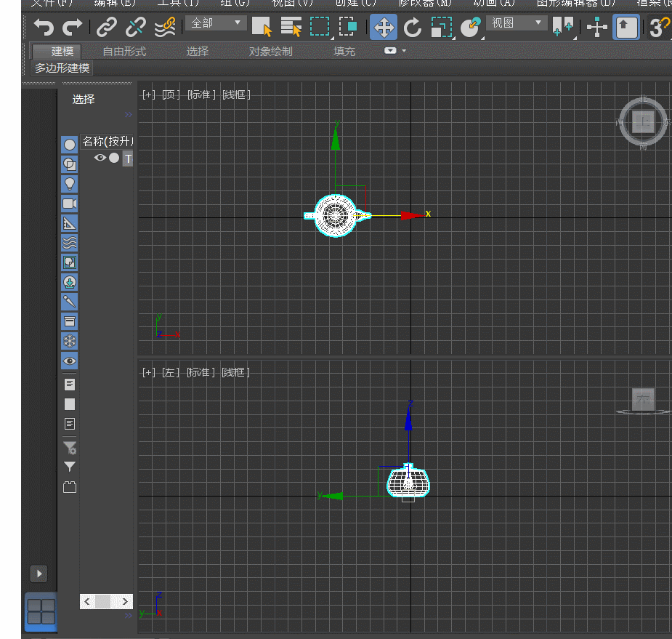The width and height of the screenshot is (672, 639).
Task: Select the T object row in scene explorer
Action: [128, 158]
